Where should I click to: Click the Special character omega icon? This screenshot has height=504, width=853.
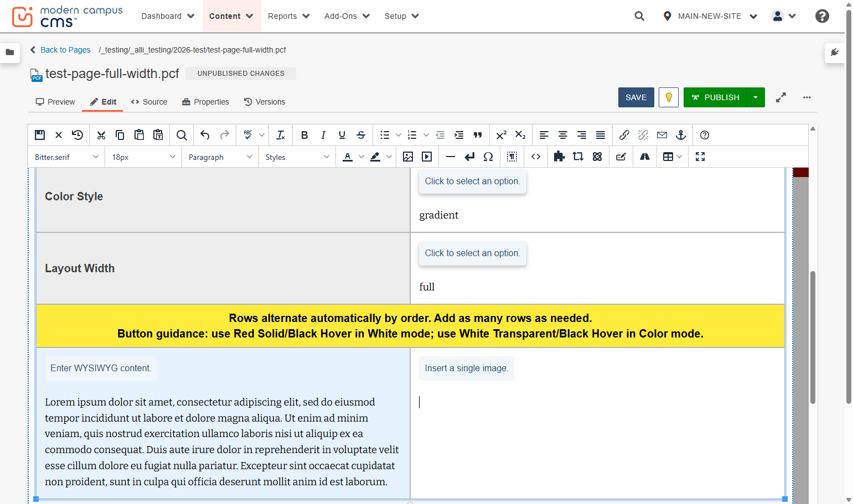click(x=488, y=157)
